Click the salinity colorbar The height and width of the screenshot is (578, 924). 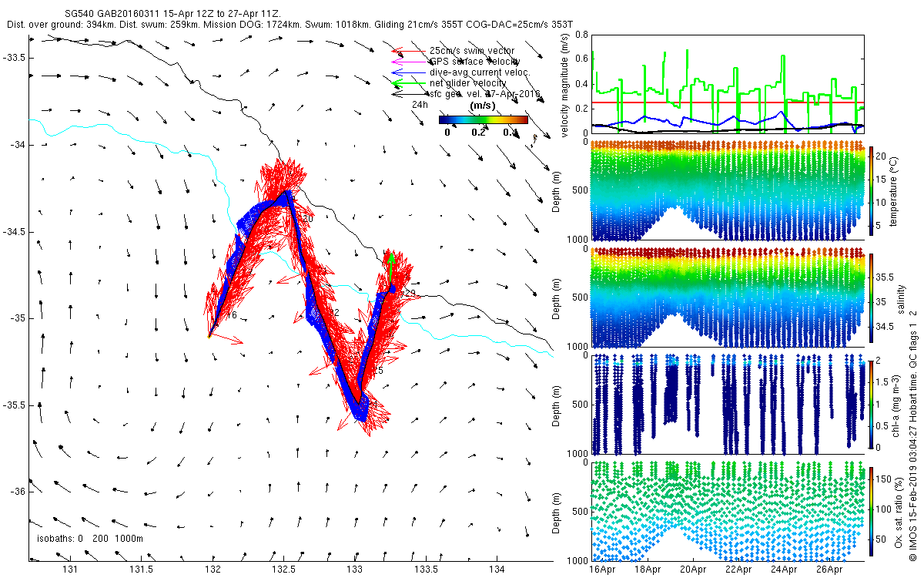coord(872,299)
